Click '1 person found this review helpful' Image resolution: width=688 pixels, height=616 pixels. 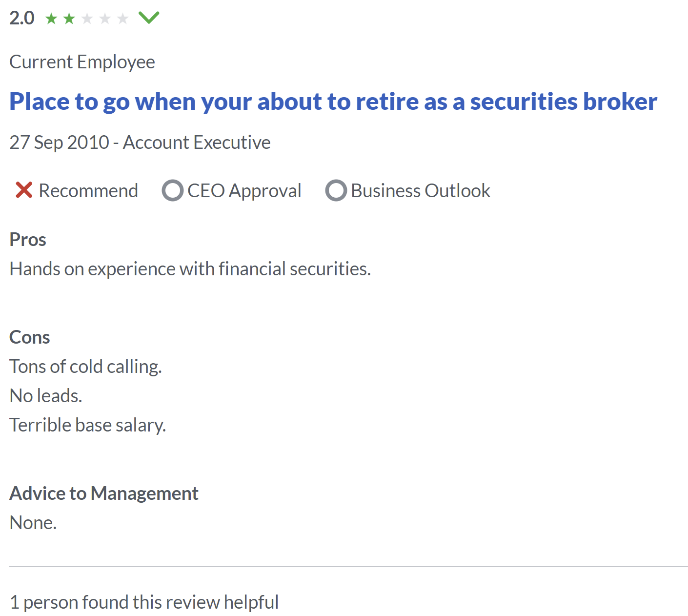pos(144,602)
